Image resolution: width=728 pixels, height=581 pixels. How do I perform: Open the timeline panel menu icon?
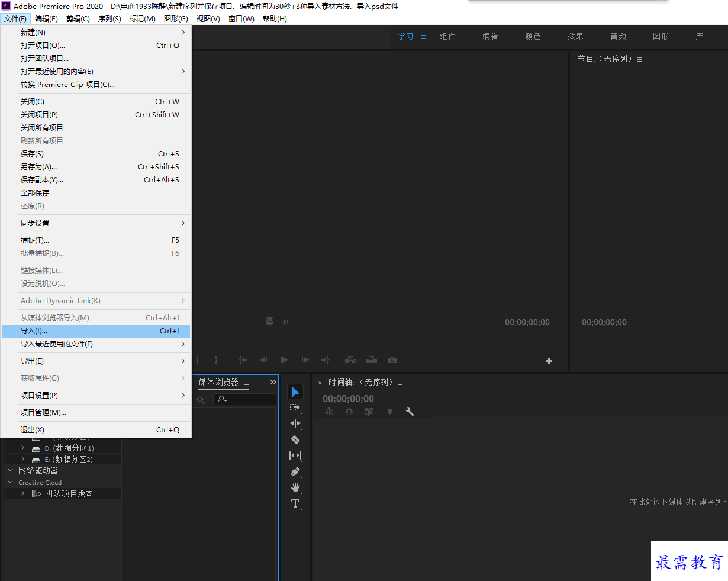click(x=400, y=383)
